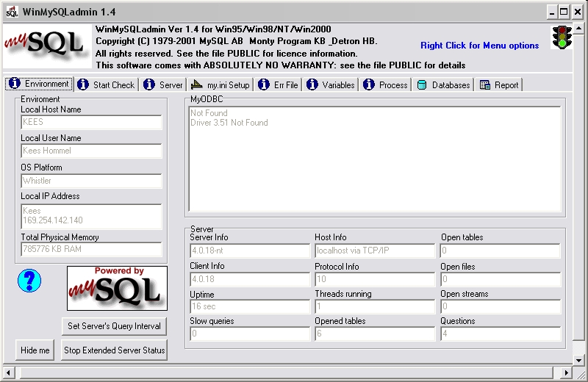The height and width of the screenshot is (382, 588).
Task: Click the Opened tables field
Action: 375,334
